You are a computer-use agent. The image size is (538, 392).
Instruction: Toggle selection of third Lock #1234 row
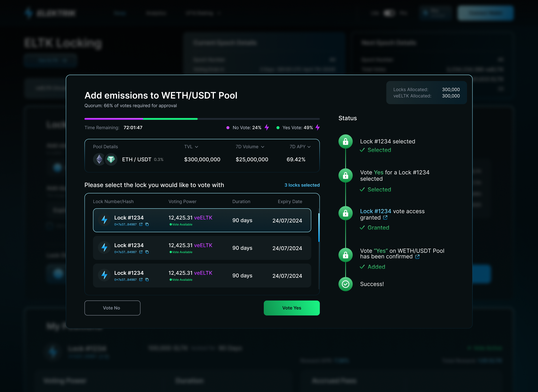coord(202,276)
